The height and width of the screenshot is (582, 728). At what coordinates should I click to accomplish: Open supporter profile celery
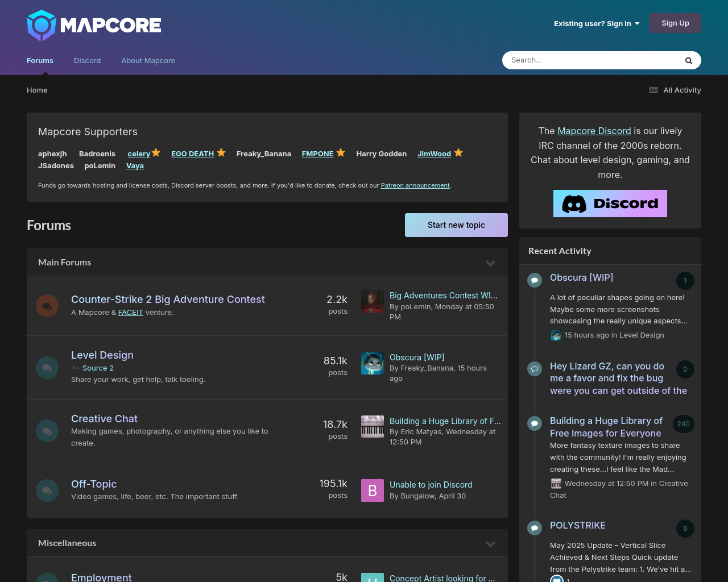click(x=139, y=153)
